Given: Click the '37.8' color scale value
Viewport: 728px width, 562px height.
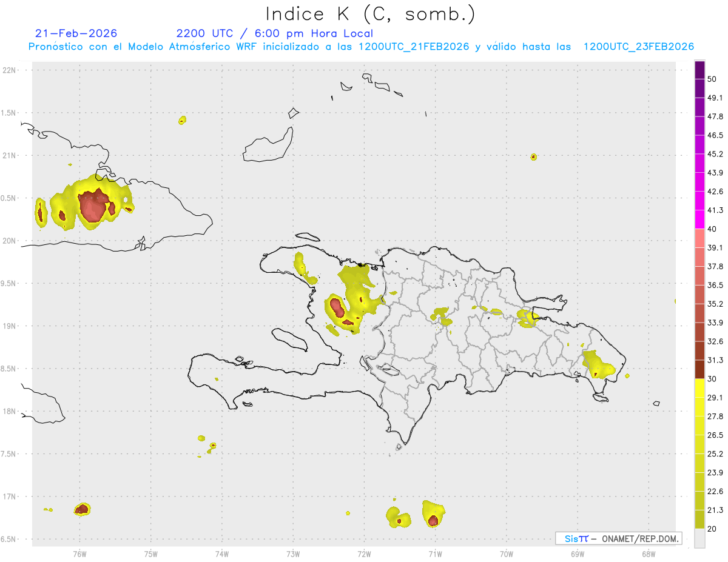Looking at the screenshot, I should (x=715, y=266).
